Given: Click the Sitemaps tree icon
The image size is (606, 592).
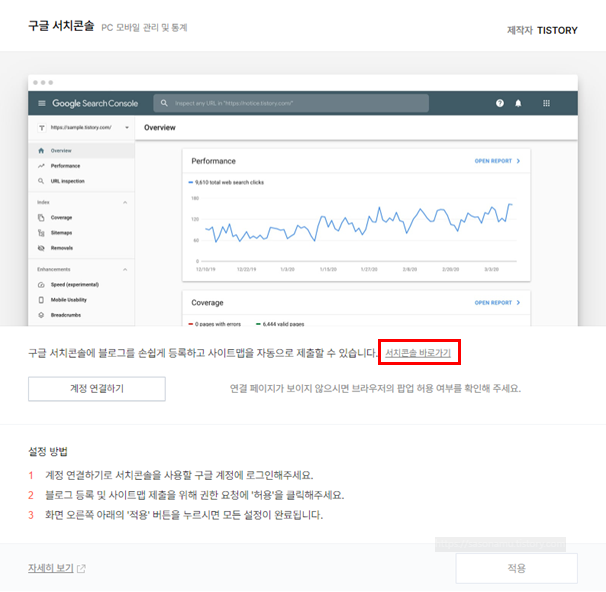Looking at the screenshot, I should point(41,233).
